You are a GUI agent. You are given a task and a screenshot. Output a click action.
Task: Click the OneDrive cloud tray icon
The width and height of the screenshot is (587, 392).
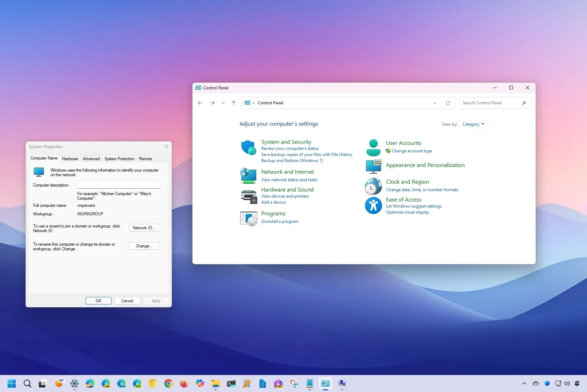coord(536,383)
